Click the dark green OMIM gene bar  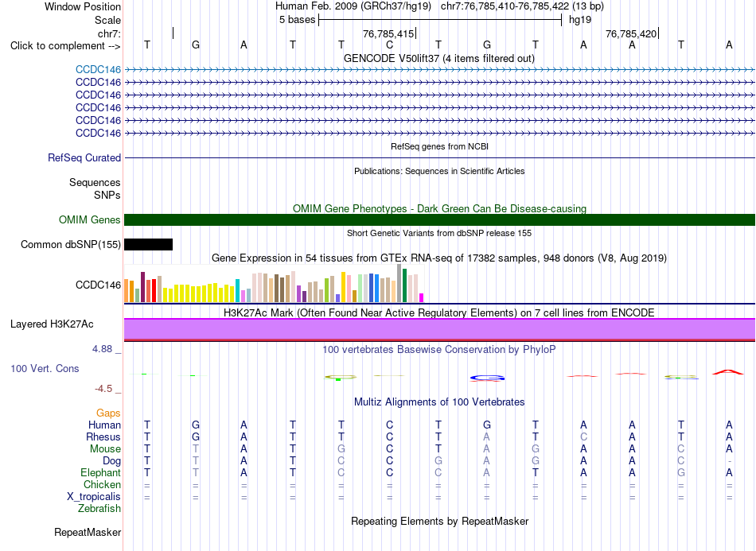tap(439, 219)
